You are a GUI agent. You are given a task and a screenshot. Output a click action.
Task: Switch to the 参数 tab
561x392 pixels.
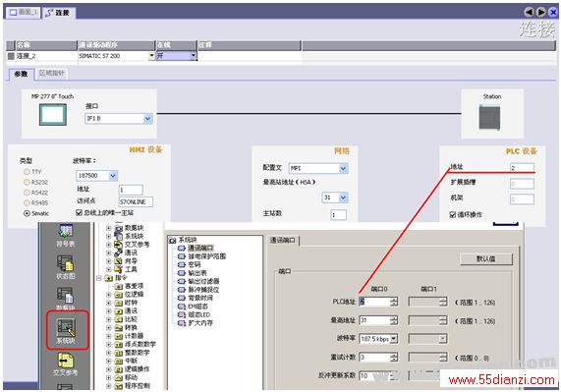pyautogui.click(x=21, y=74)
